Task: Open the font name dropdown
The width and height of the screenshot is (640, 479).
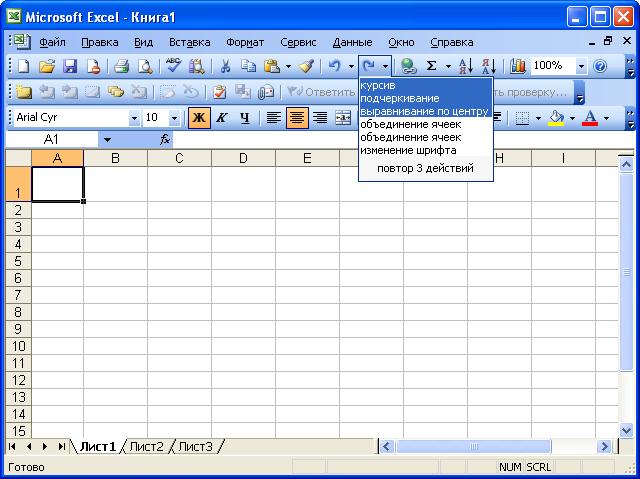Action: [134, 118]
